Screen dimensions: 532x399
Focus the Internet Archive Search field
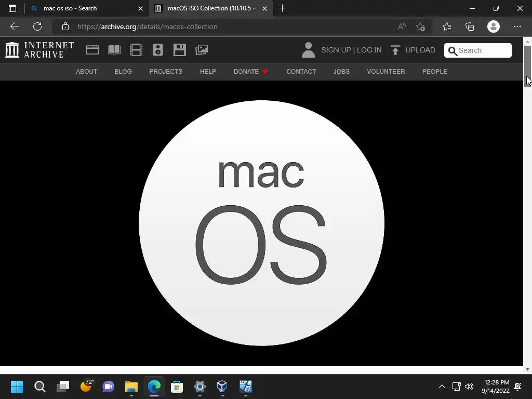[478, 50]
